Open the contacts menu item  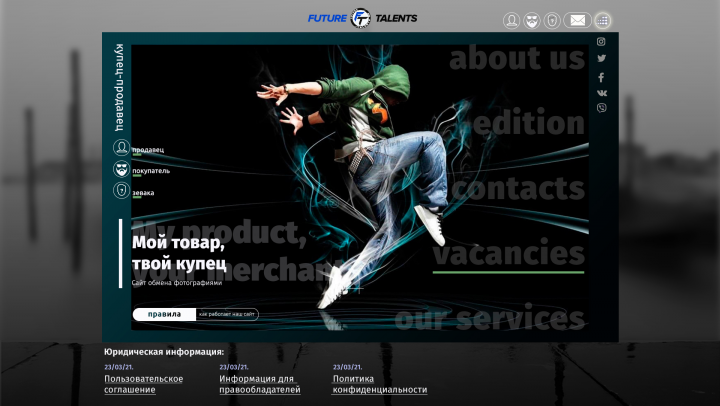point(518,188)
